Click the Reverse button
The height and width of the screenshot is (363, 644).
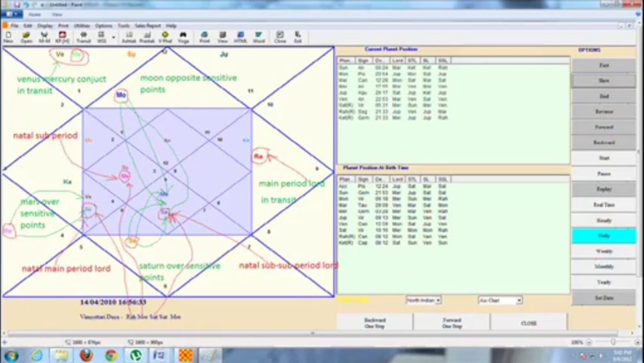click(604, 112)
